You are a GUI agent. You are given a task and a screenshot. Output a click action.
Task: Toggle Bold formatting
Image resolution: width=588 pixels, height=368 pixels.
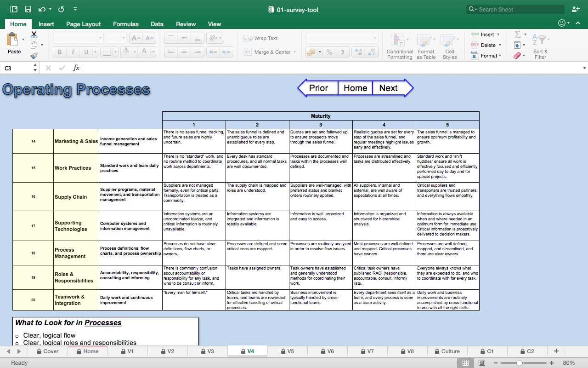point(59,52)
